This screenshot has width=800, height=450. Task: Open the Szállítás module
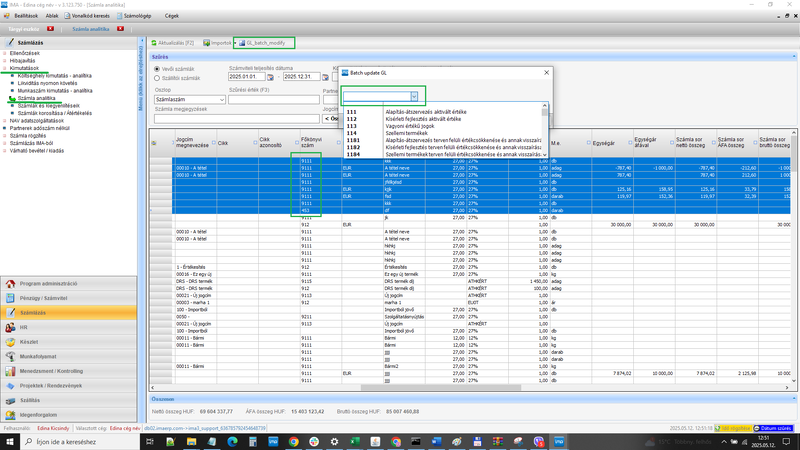click(69, 401)
